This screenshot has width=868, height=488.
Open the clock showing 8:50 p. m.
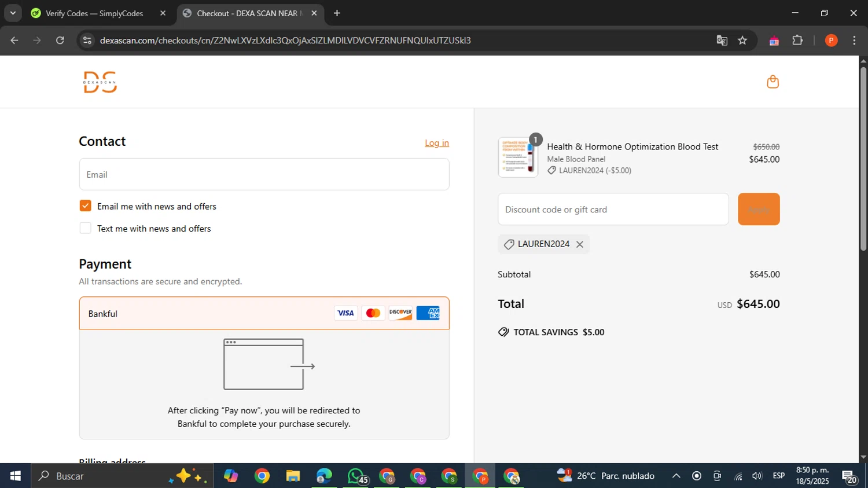point(812,476)
